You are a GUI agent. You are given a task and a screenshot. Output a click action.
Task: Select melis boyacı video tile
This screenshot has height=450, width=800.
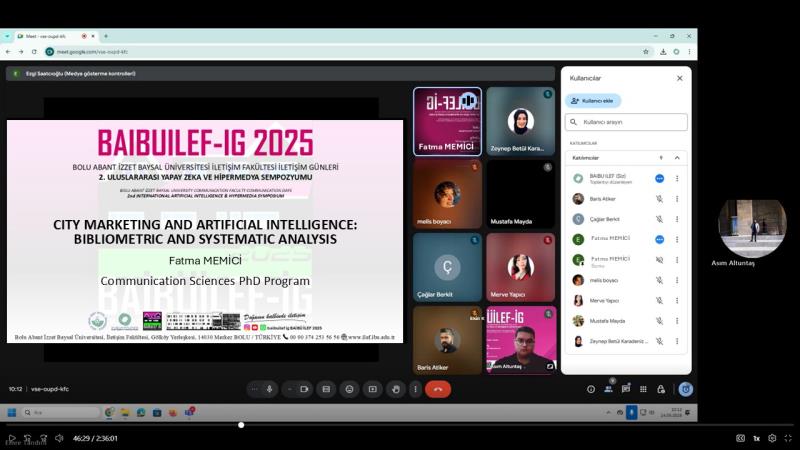(447, 194)
